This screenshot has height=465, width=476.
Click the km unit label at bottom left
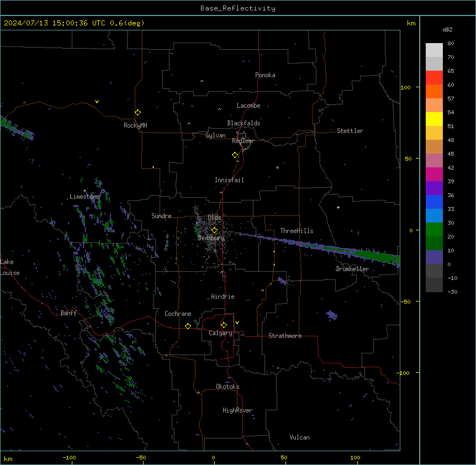tap(8, 458)
